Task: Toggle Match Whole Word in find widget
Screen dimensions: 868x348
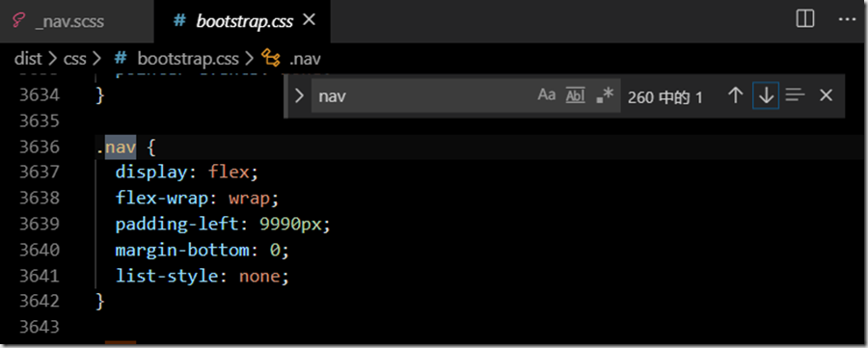Action: [x=576, y=95]
